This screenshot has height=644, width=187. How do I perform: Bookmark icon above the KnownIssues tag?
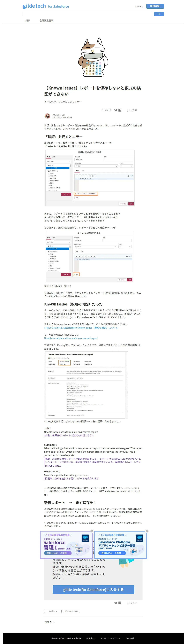128,603
